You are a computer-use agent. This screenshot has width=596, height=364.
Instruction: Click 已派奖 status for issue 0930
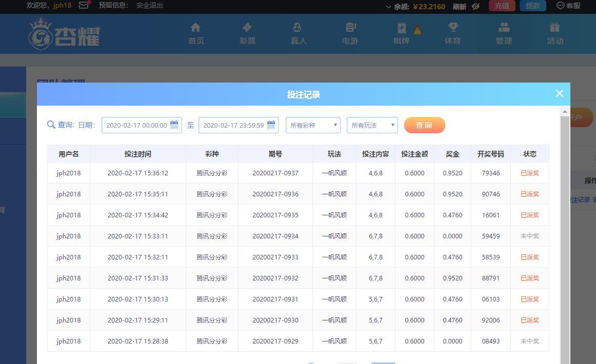pyautogui.click(x=529, y=320)
